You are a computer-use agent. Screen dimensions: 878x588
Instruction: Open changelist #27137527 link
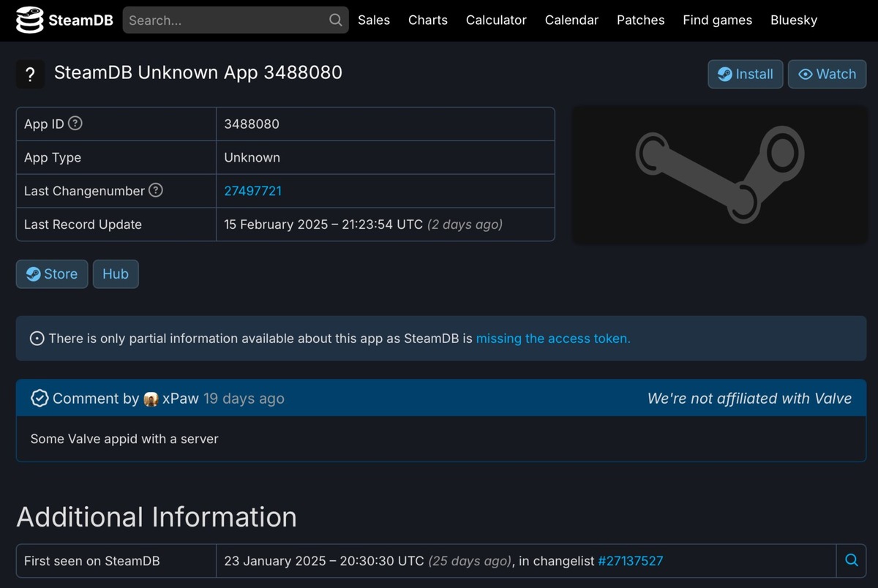point(631,561)
